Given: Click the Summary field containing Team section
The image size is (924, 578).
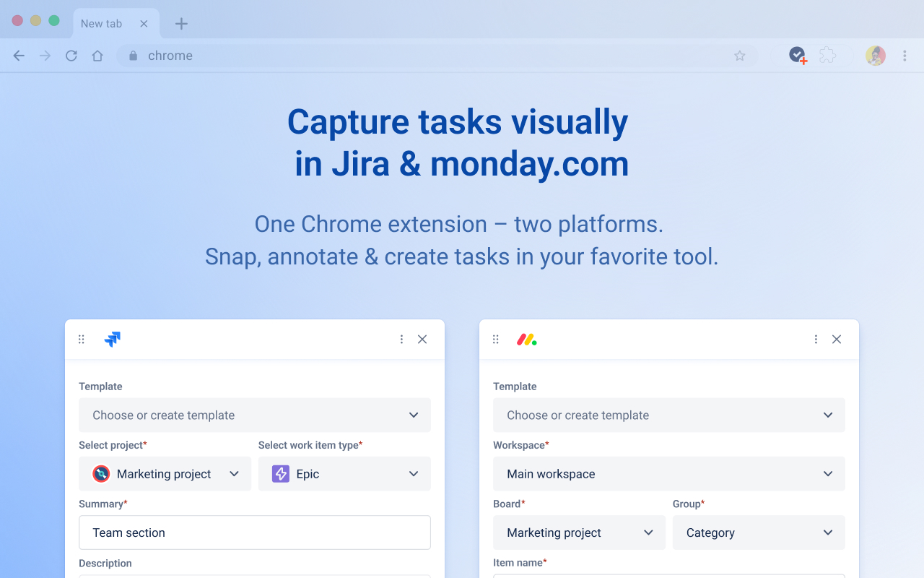Looking at the screenshot, I should pos(254,532).
